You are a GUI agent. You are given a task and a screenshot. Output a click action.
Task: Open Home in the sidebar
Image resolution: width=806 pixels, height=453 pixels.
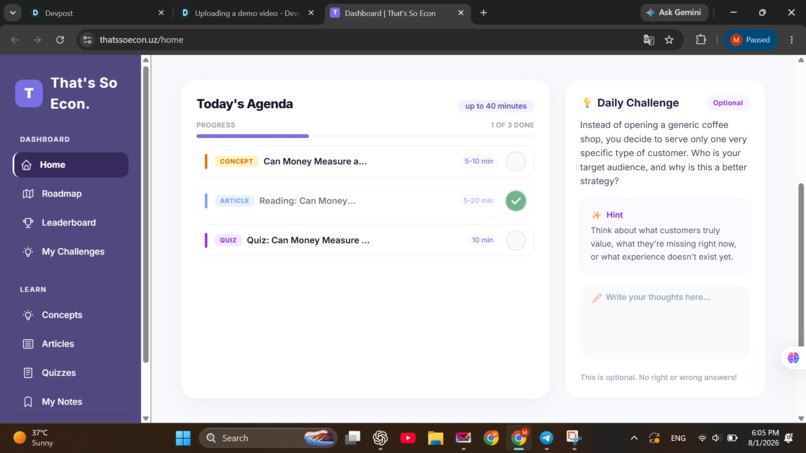click(x=71, y=165)
